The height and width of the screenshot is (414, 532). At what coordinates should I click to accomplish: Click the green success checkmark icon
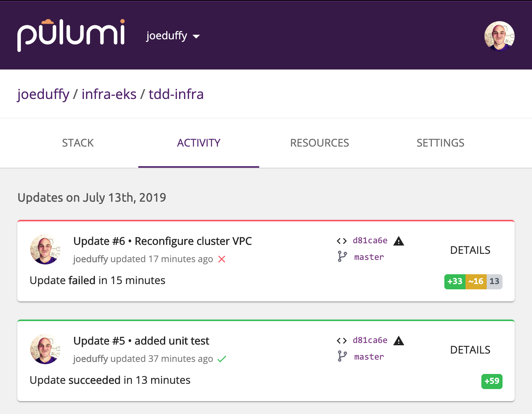point(222,359)
